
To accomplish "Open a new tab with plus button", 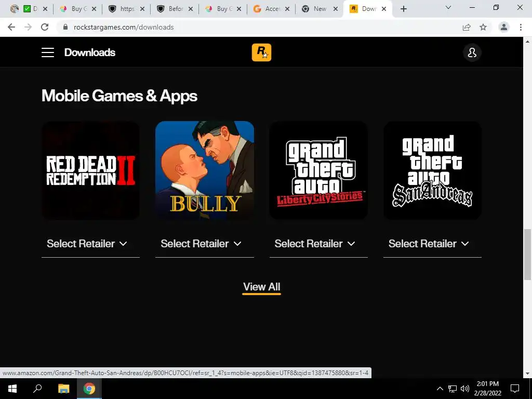I will [403, 9].
